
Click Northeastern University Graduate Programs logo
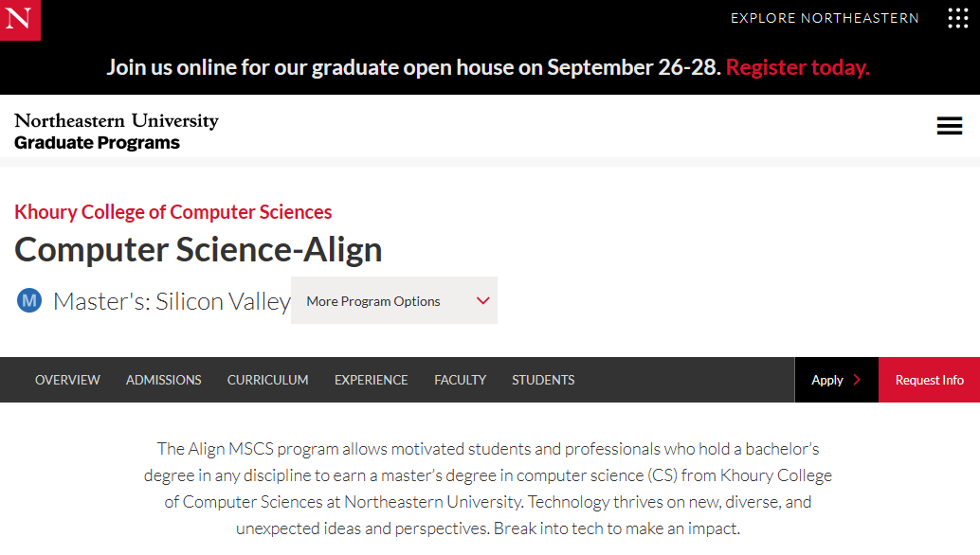click(x=117, y=131)
